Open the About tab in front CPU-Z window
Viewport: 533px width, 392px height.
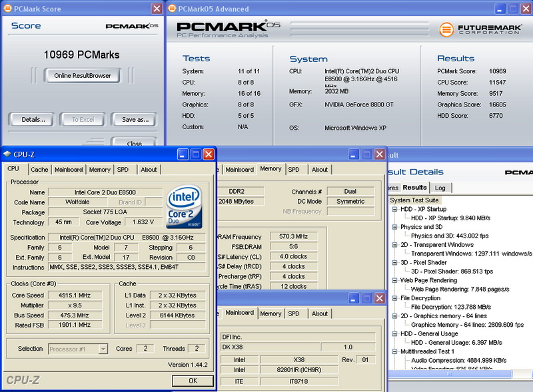tap(149, 170)
